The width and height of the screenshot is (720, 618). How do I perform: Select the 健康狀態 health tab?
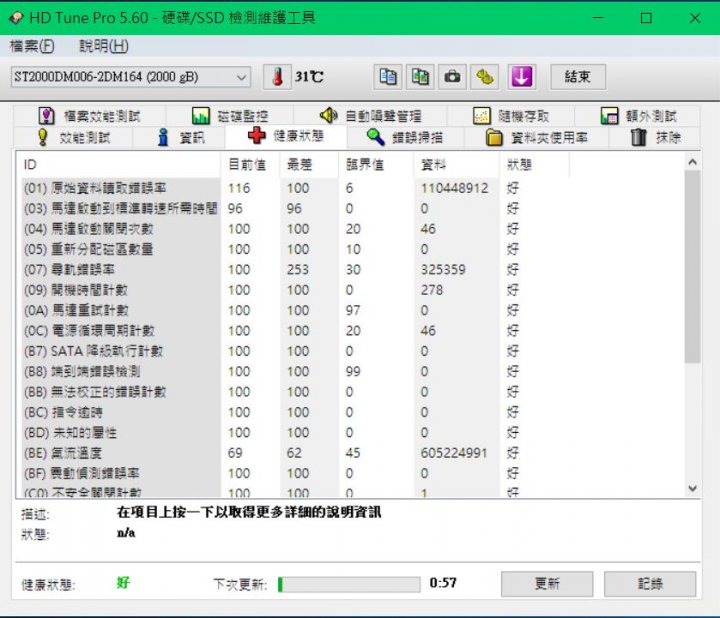pos(286,136)
